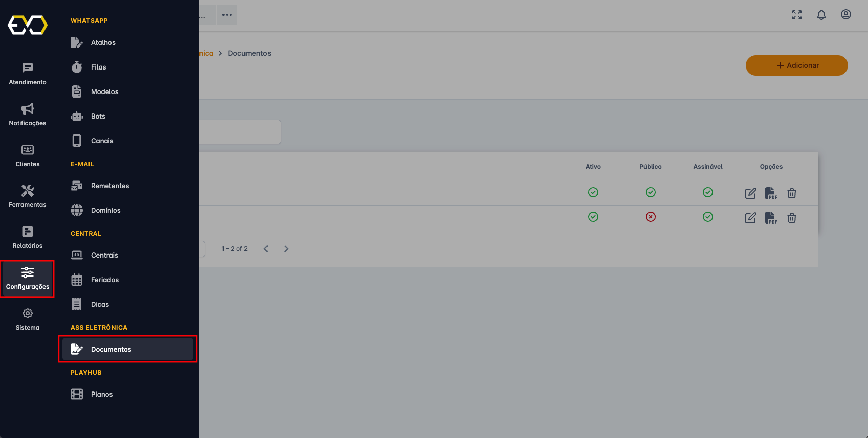Go to next page of results
This screenshot has height=438, width=868.
click(286, 249)
